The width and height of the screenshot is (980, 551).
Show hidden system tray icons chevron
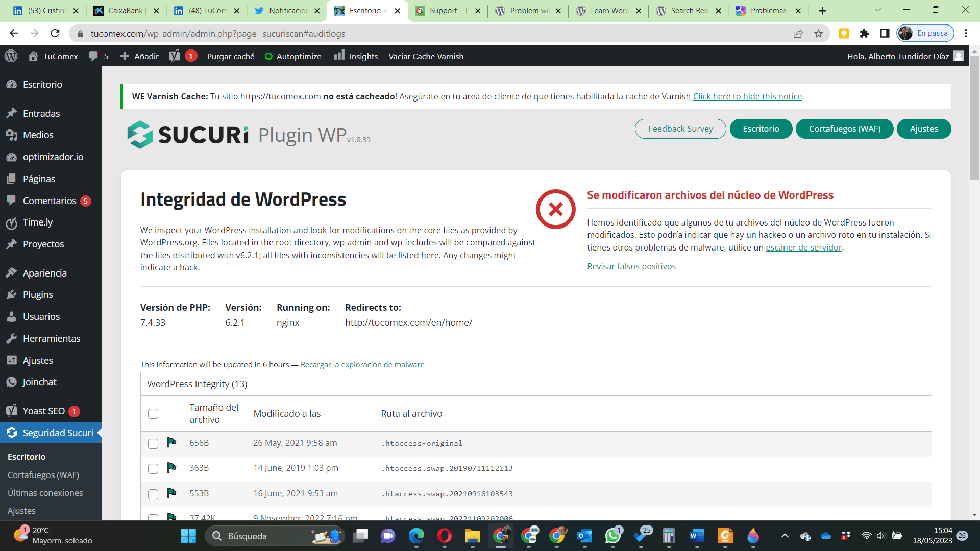click(x=785, y=536)
